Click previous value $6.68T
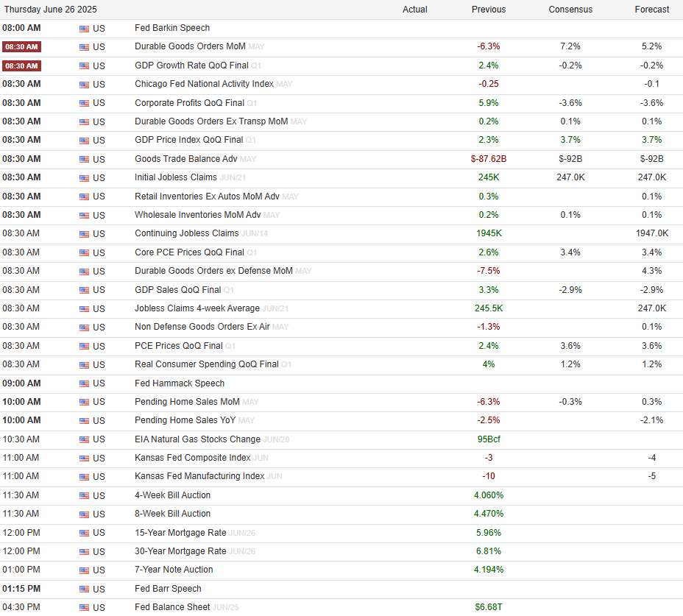Screen dimensions: 683x616 [489, 607]
